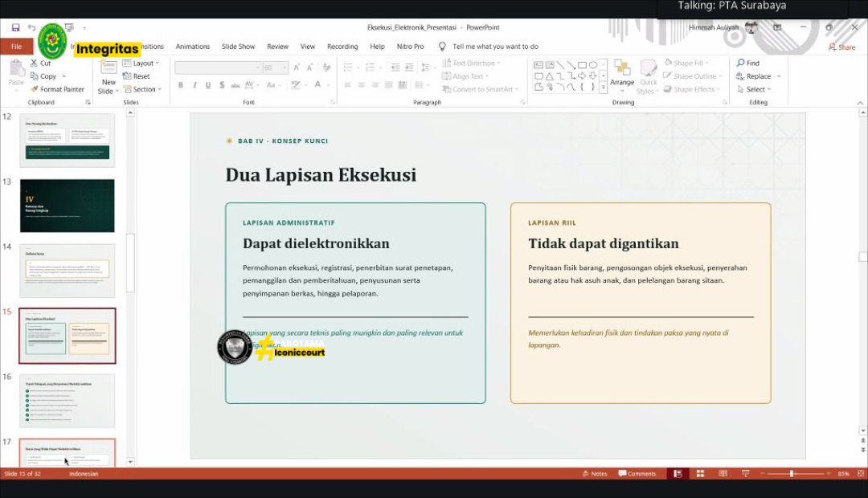868x498 pixels.
Task: Open the File tab
Action: [x=17, y=47]
